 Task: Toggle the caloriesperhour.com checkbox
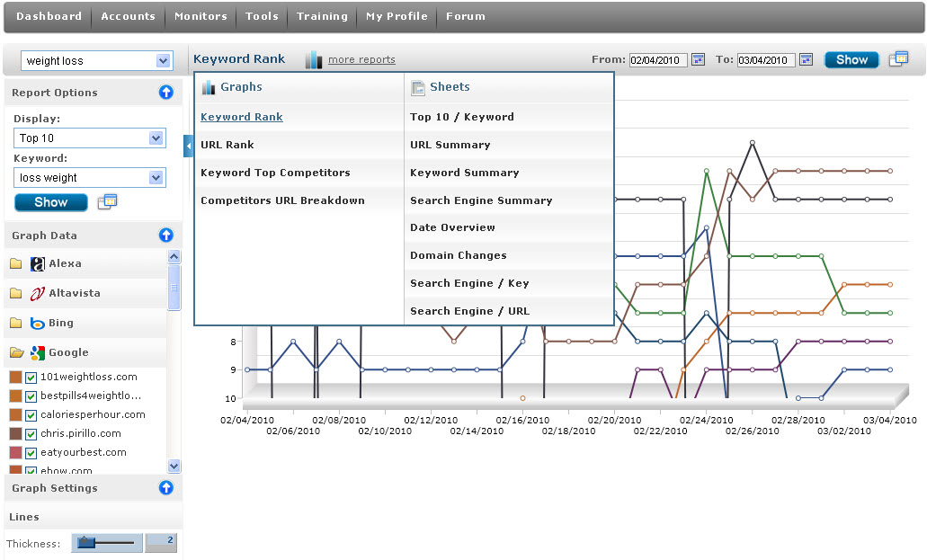pos(32,415)
